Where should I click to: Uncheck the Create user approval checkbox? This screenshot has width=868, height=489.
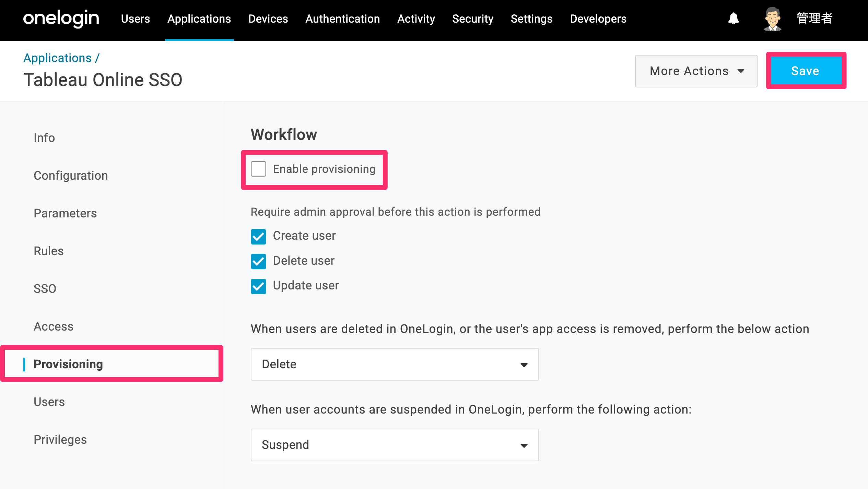(x=258, y=236)
